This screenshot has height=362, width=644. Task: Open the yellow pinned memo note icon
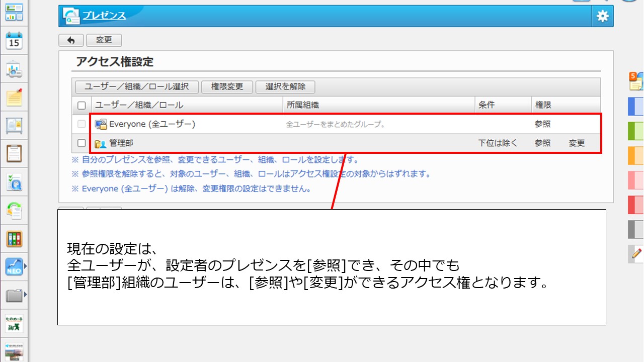coord(14,97)
